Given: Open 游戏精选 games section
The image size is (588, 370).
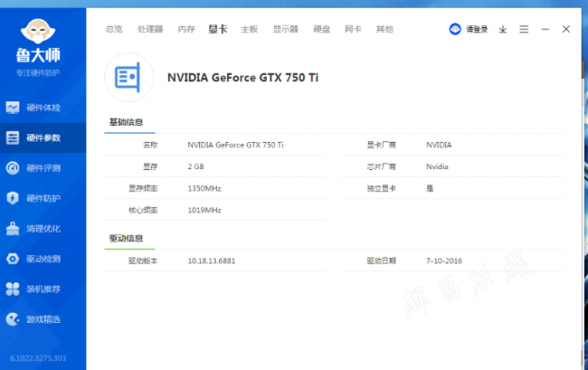Looking at the screenshot, I should pos(43,319).
